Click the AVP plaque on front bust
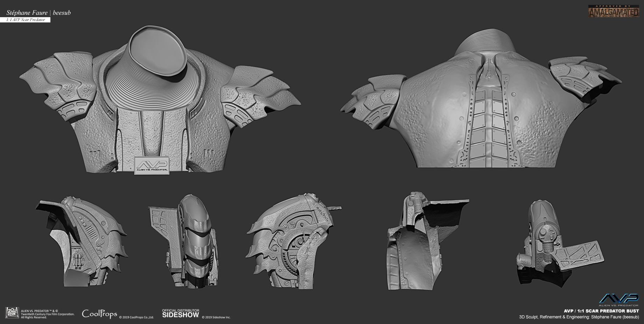This screenshot has width=644, height=324. coord(152,166)
